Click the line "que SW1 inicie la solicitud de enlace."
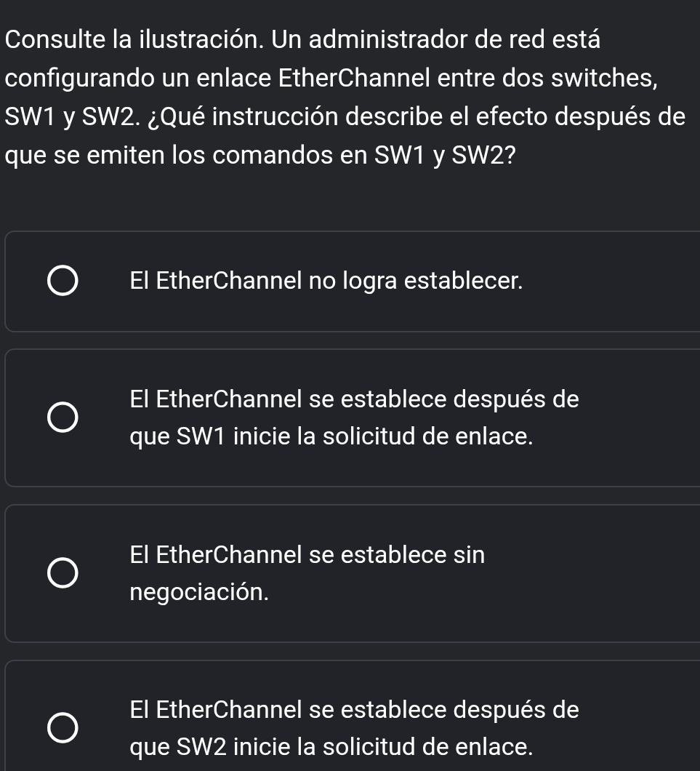Image resolution: width=700 pixels, height=771 pixels. coord(331,436)
